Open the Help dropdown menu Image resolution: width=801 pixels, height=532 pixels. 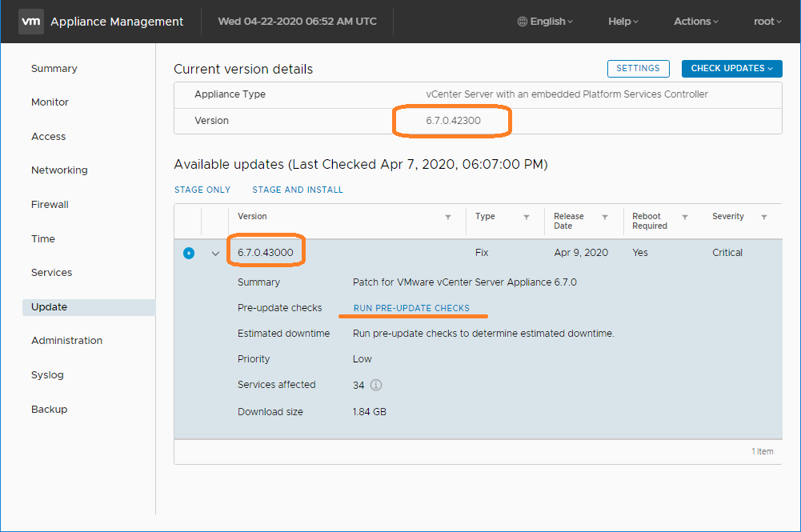tap(623, 22)
